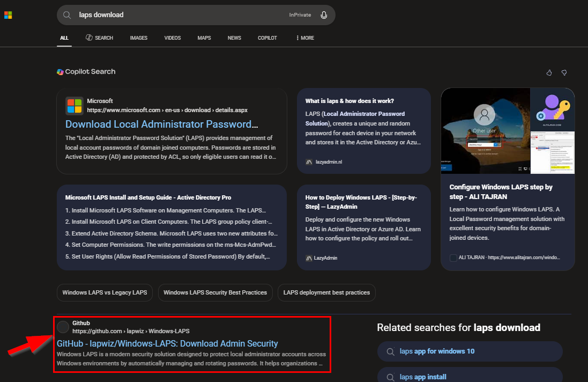Click the Microsoft logo in top-left corner
The image size is (588, 382).
pyautogui.click(x=8, y=15)
